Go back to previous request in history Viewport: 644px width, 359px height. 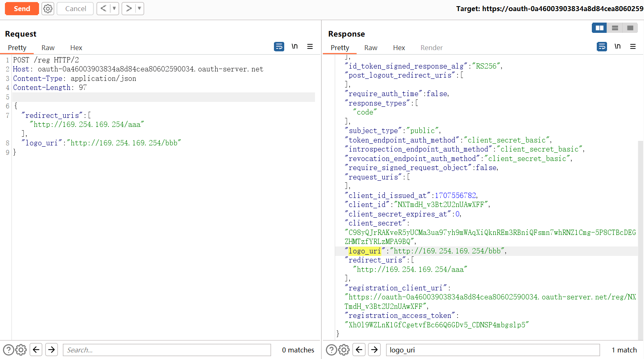coord(103,9)
